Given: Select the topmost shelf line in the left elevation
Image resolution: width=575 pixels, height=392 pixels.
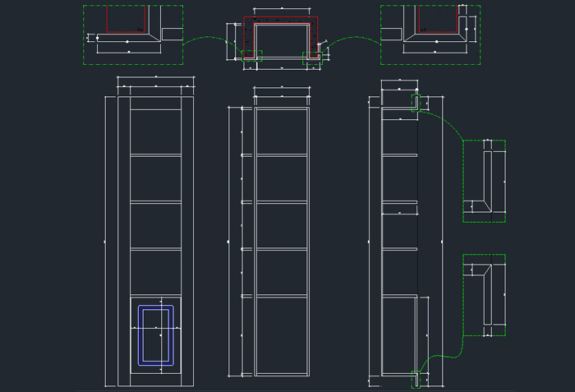Looking at the screenshot, I should tap(155, 154).
